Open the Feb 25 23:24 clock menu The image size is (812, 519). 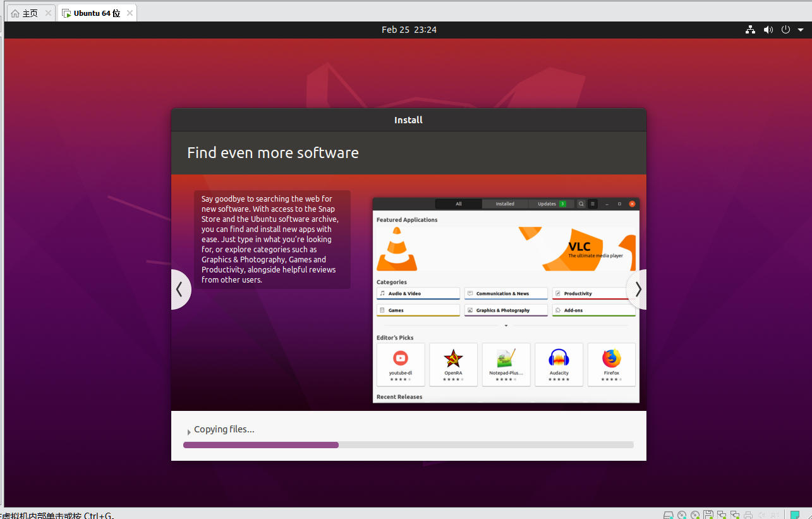[409, 30]
